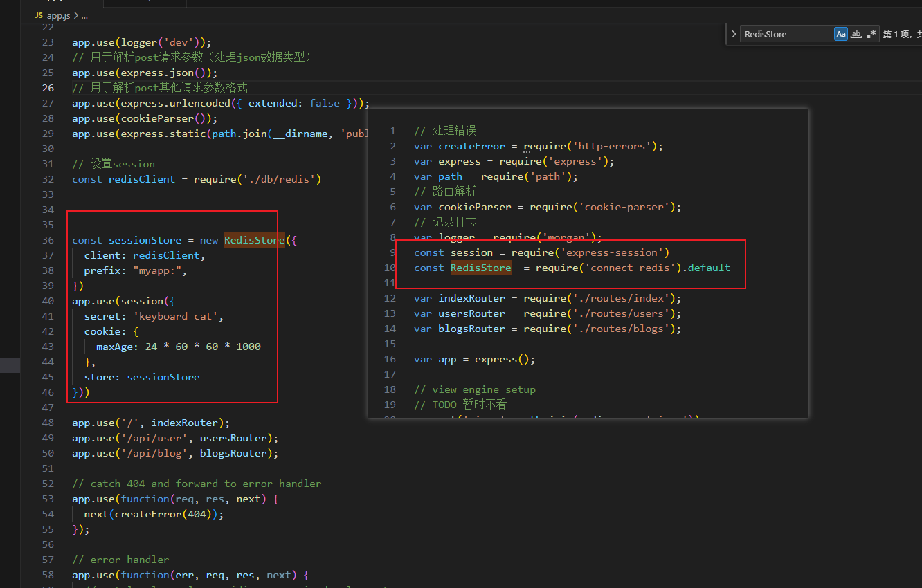Expand the Toggle Replace chevron in find widget
The image size is (922, 588).
point(734,34)
